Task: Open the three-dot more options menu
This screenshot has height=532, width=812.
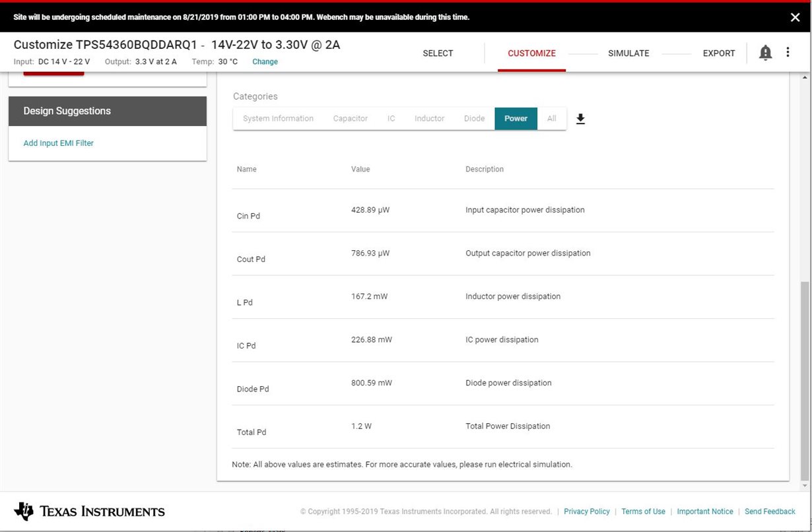Action: (788, 52)
